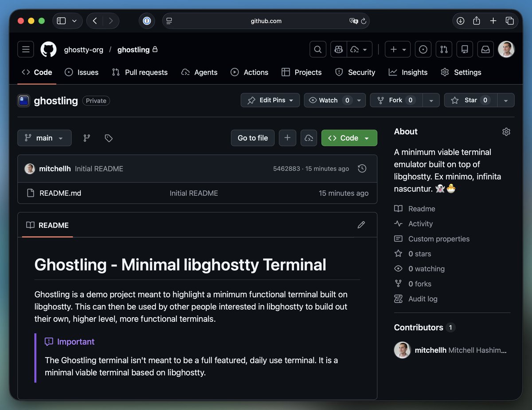View branches via the branch icon
Viewport: 532px width, 410px height.
point(87,138)
